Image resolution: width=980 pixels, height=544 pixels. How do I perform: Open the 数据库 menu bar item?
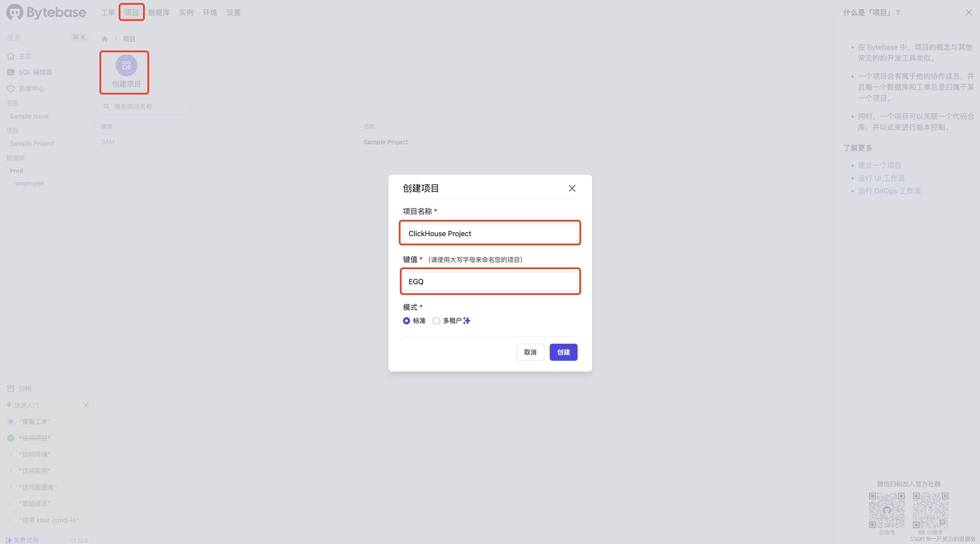pyautogui.click(x=159, y=12)
